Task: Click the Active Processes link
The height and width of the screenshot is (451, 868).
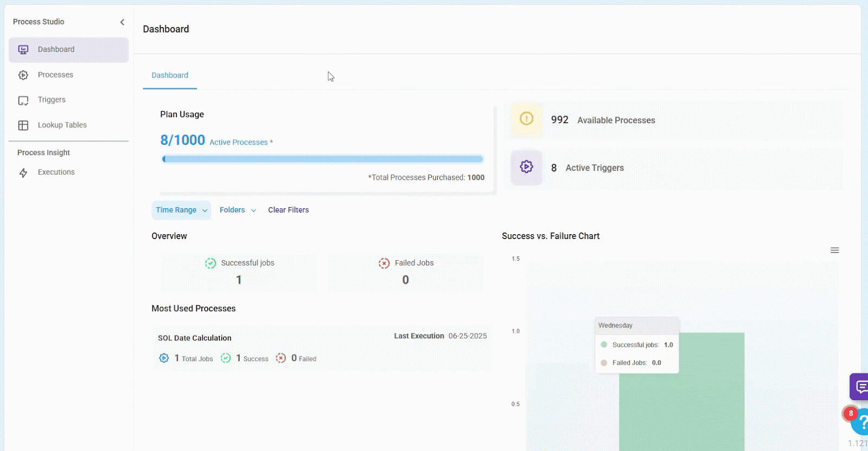Action: (x=239, y=143)
